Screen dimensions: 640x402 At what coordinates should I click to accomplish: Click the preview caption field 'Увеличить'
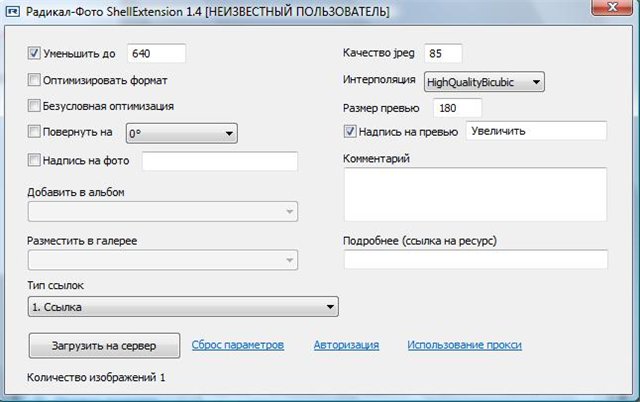click(x=536, y=131)
